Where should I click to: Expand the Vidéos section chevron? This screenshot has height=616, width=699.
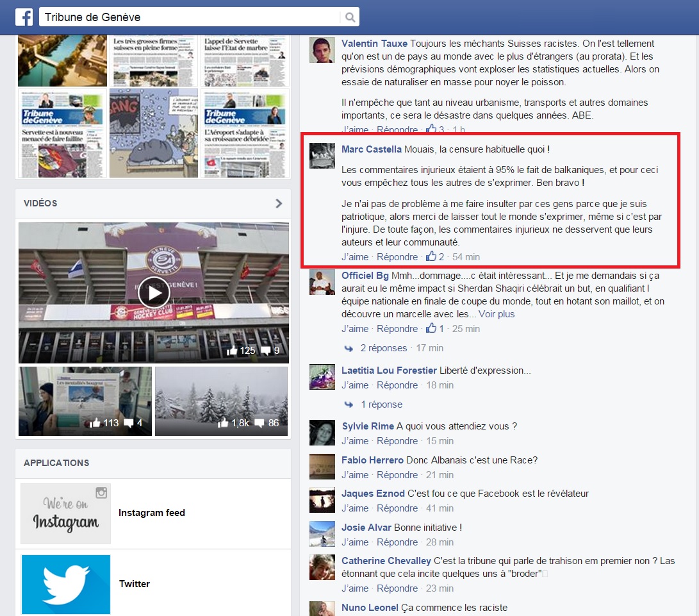[279, 203]
